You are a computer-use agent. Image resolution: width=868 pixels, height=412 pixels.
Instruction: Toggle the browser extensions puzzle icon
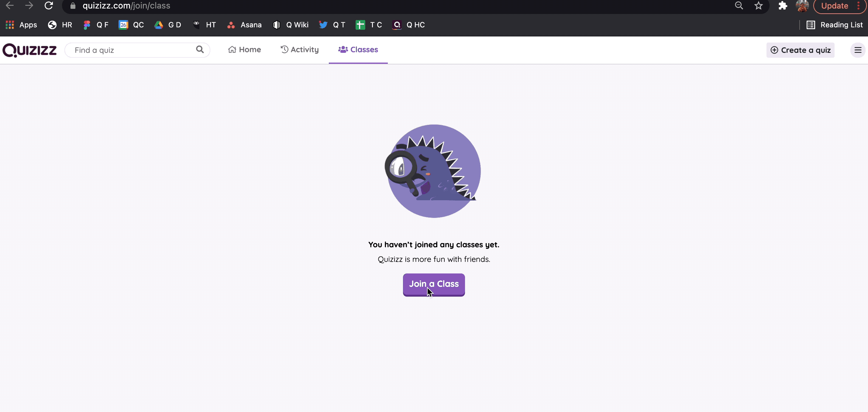coord(783,6)
